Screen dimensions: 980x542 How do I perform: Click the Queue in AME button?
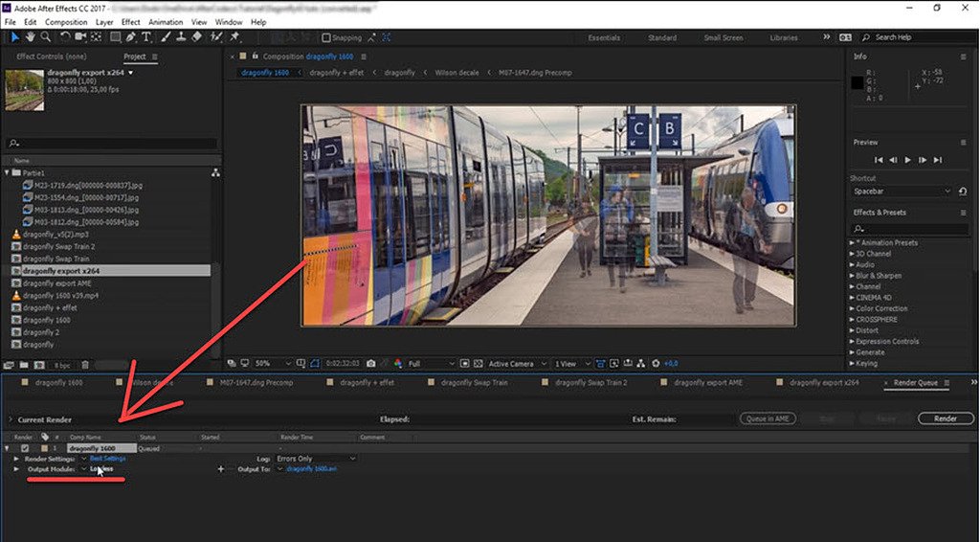click(x=768, y=418)
